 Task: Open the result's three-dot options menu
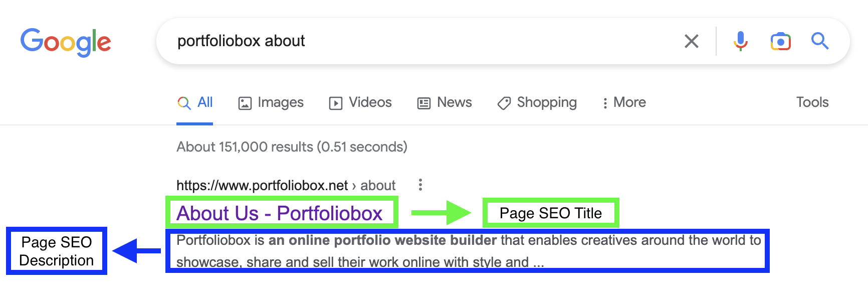420,185
